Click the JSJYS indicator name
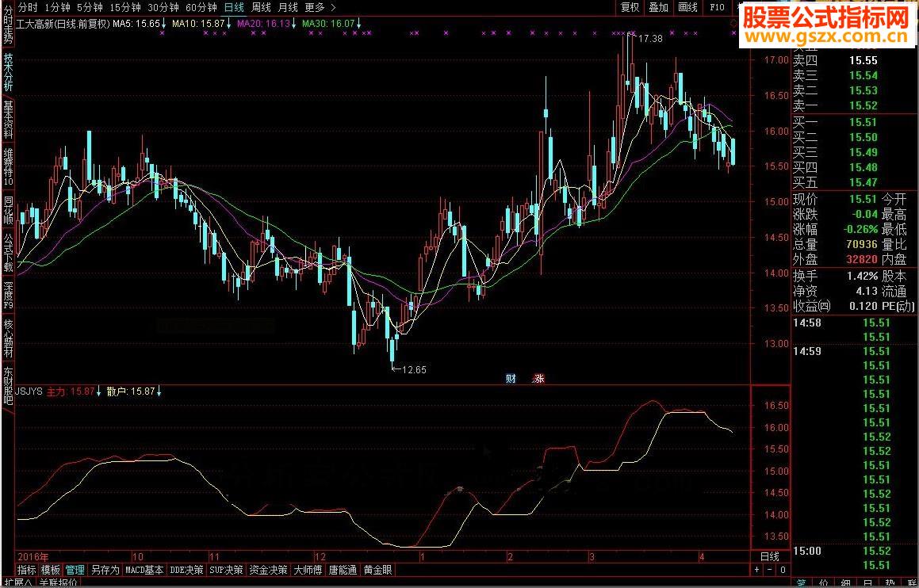This screenshot has height=588, width=919. (x=29, y=391)
